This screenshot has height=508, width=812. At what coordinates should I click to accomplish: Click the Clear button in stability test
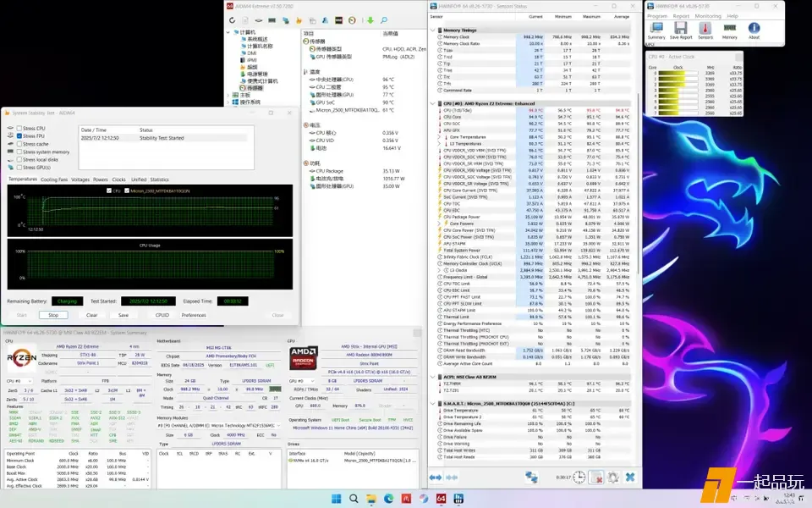pyautogui.click(x=91, y=315)
